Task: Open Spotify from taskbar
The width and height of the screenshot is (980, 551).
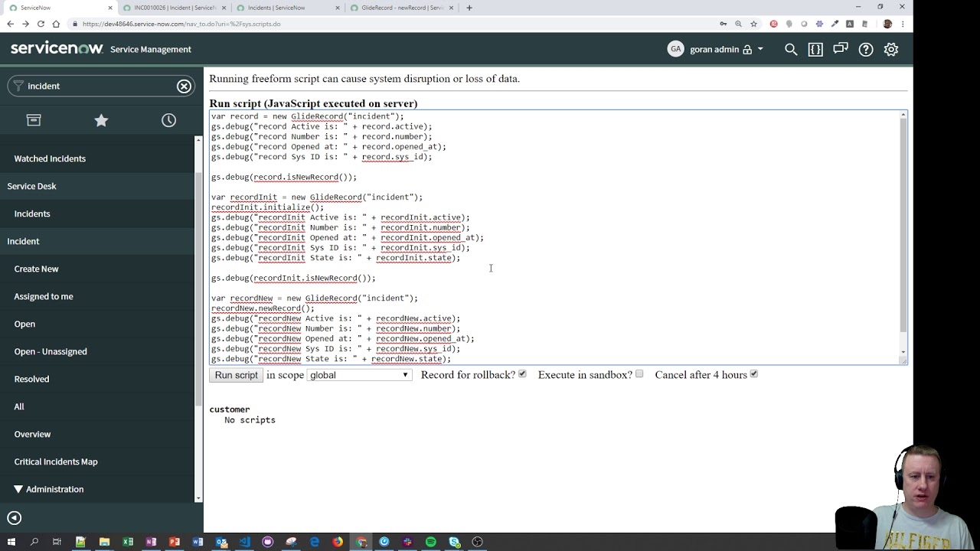Action: pos(431,542)
